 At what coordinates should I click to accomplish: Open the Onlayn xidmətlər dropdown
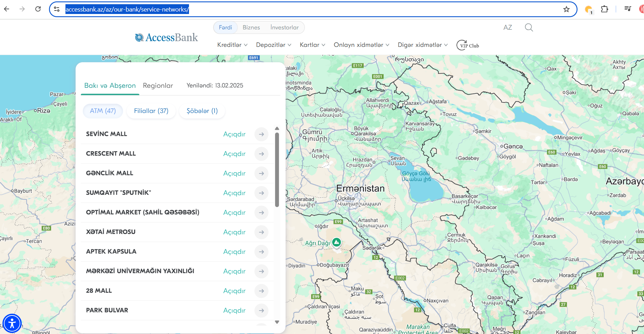point(362,45)
